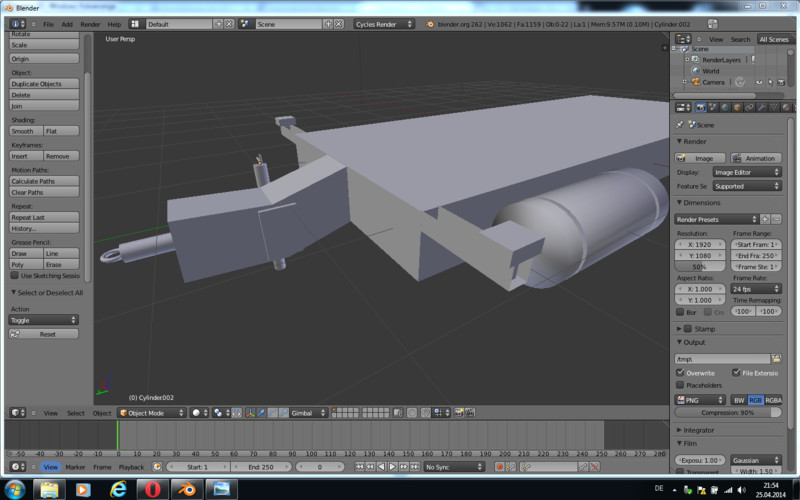Open the Render menu in top bar
Image resolution: width=800 pixels, height=500 pixels.
point(90,24)
